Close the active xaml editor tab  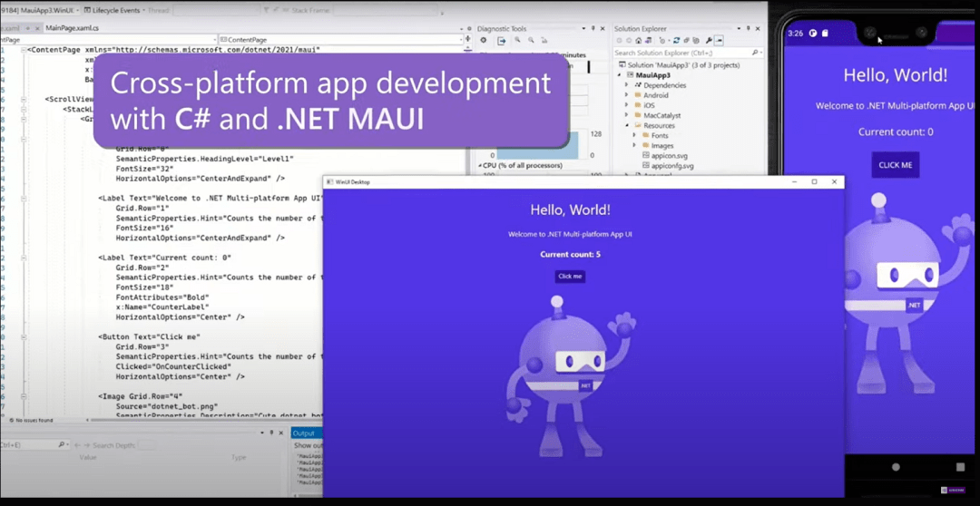37,28
